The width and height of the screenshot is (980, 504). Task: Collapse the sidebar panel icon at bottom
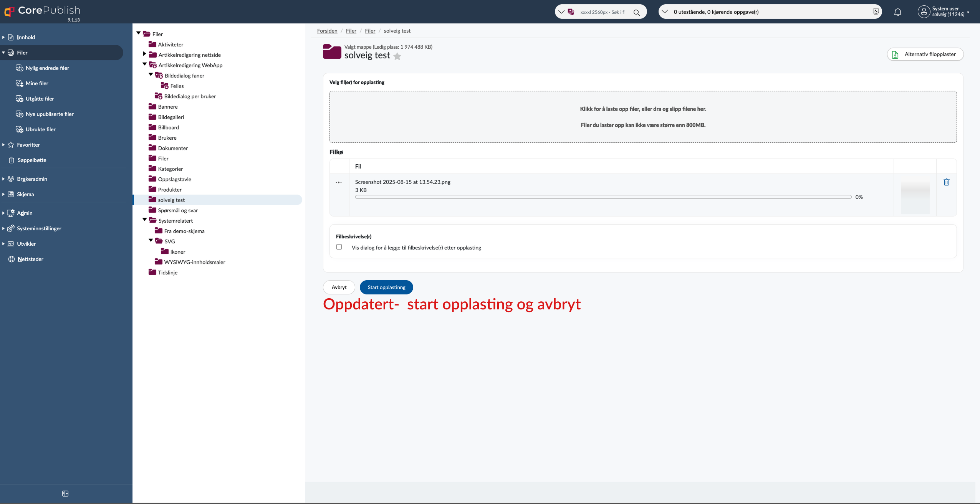pos(65,494)
